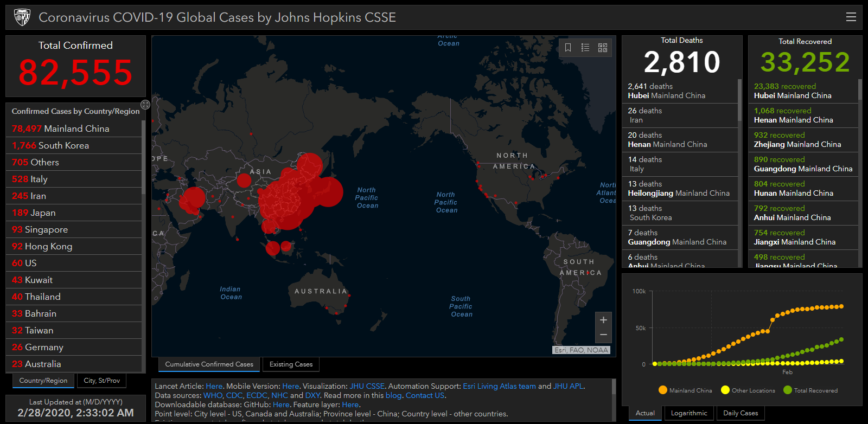Toggle the Mainland China series in chart legend
The height and width of the screenshot is (424, 868).
click(685, 390)
